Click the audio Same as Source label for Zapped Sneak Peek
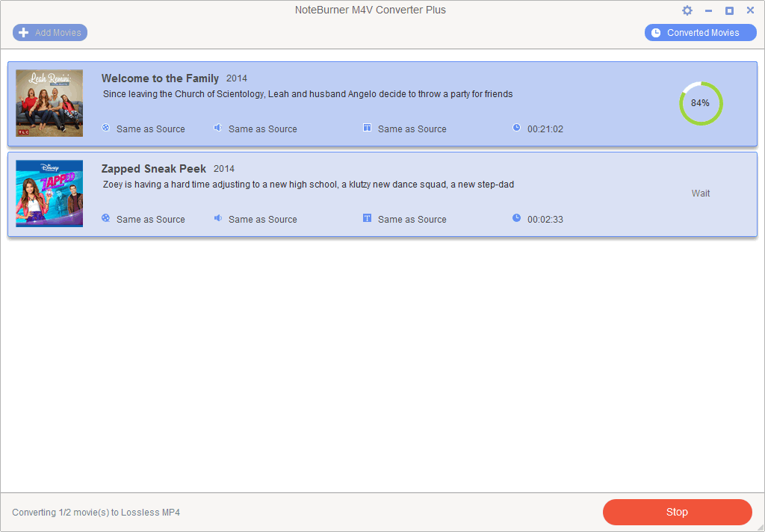Image resolution: width=765 pixels, height=532 pixels. pyautogui.click(x=263, y=220)
